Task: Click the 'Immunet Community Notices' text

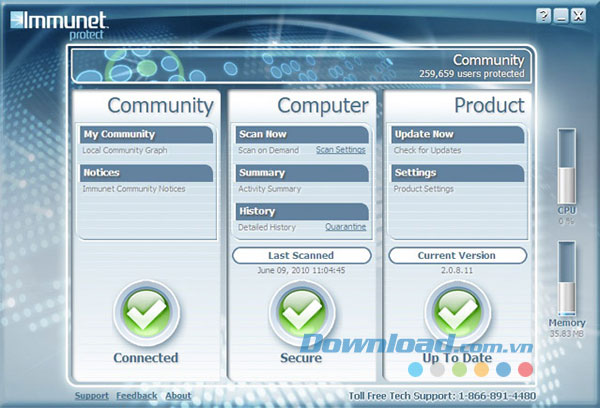Action: point(134,189)
